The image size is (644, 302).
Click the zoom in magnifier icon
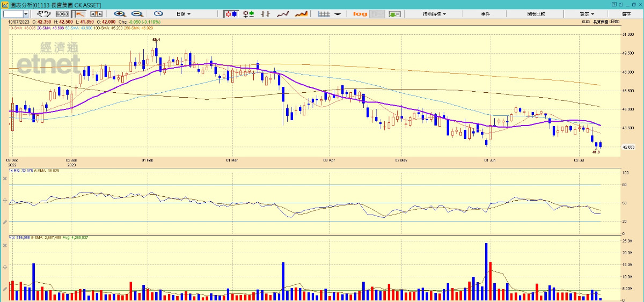(x=120, y=14)
